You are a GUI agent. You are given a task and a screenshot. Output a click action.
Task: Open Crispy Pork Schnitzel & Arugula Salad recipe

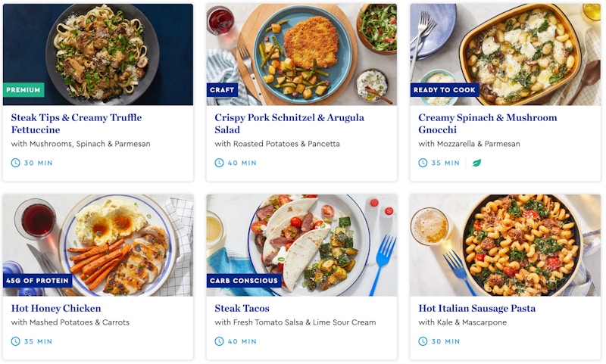point(289,123)
